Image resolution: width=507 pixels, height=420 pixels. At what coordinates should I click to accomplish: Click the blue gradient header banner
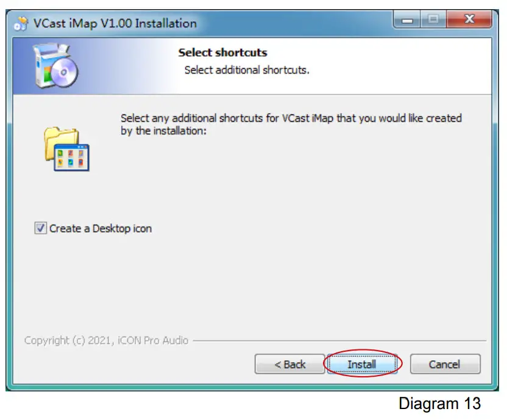click(252, 66)
